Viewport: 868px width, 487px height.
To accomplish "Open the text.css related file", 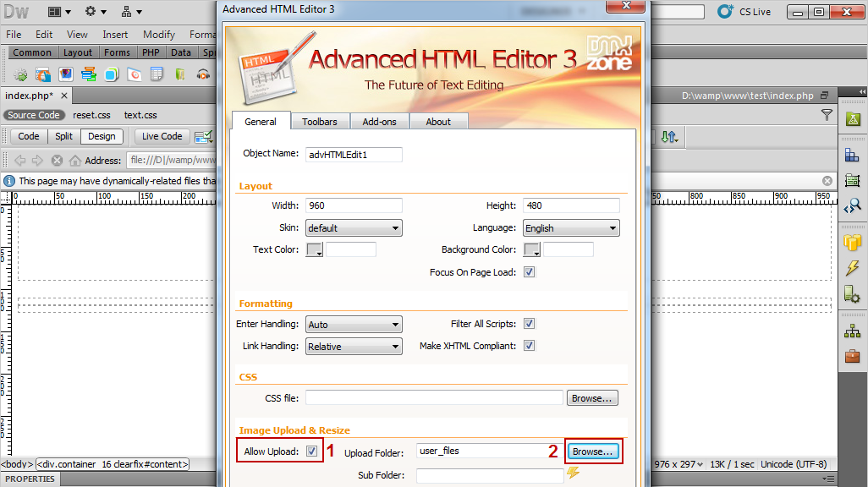I will (x=140, y=115).
